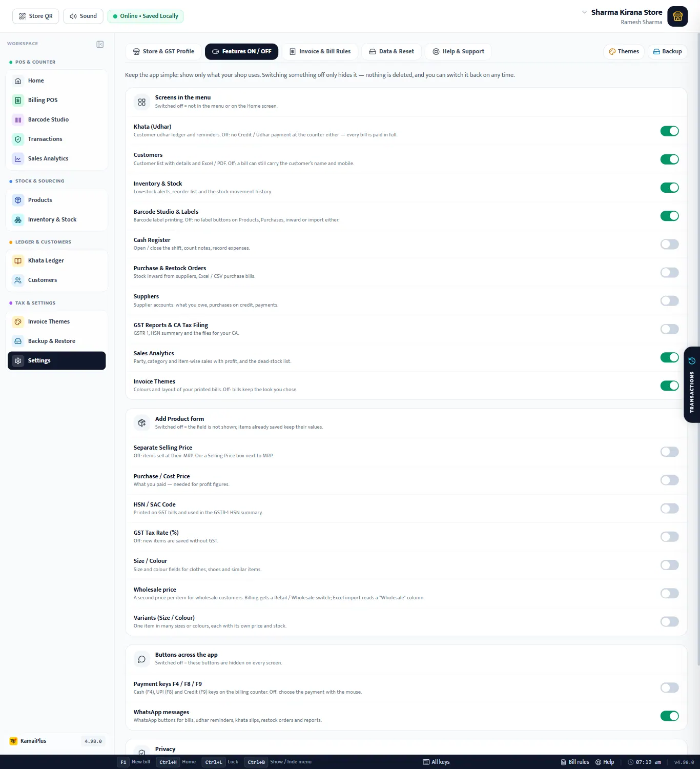Click the Backup button
The image size is (700, 769).
click(x=667, y=51)
